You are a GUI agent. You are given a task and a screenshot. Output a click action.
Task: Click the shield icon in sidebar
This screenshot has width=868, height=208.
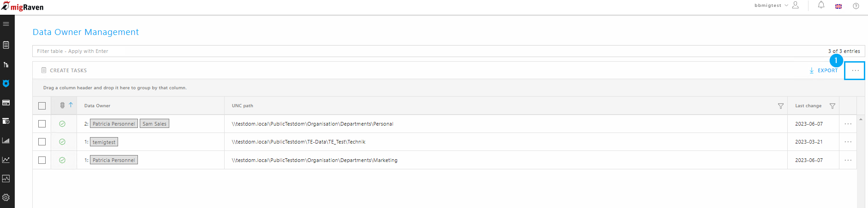click(6, 83)
